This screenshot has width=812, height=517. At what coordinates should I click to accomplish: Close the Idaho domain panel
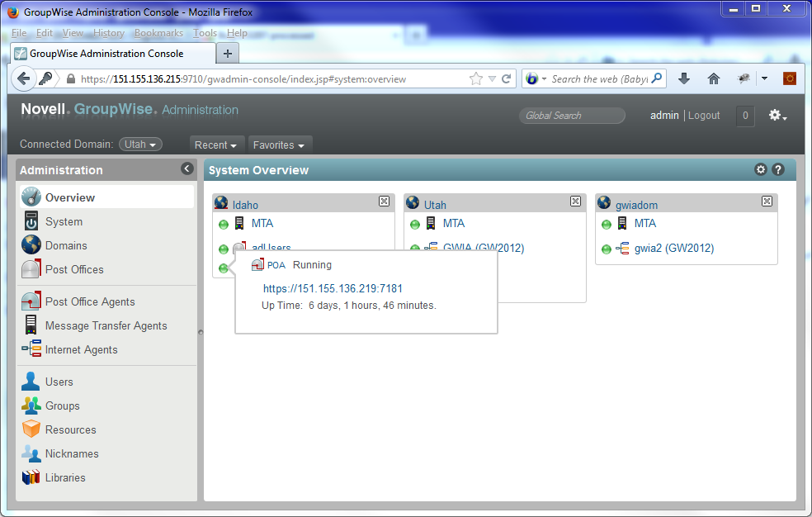click(384, 201)
